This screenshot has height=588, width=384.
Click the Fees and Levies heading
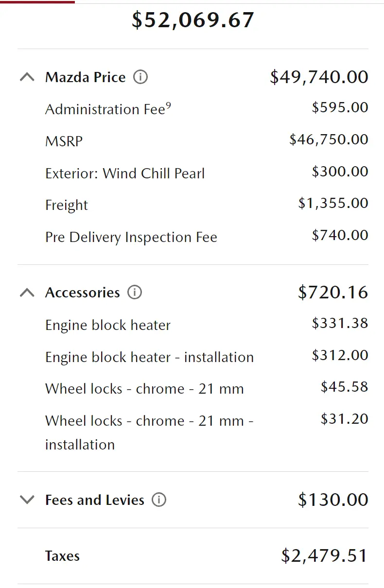tap(95, 500)
